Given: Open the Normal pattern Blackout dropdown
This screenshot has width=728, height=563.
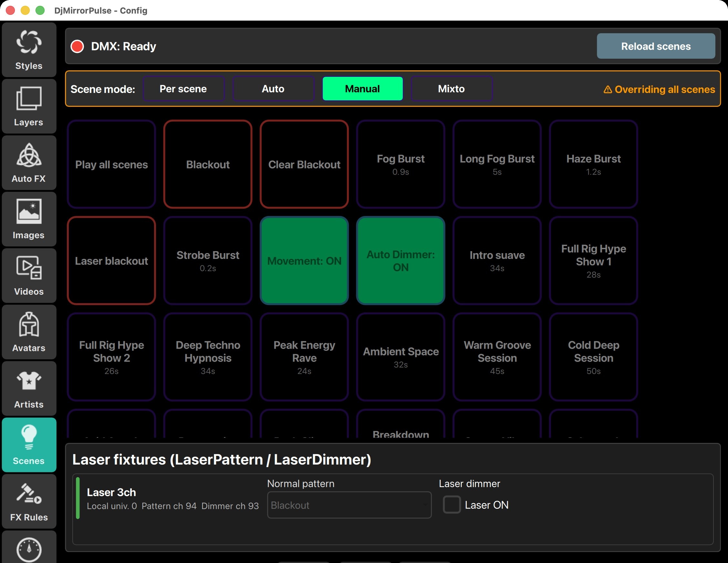Looking at the screenshot, I should (x=349, y=505).
